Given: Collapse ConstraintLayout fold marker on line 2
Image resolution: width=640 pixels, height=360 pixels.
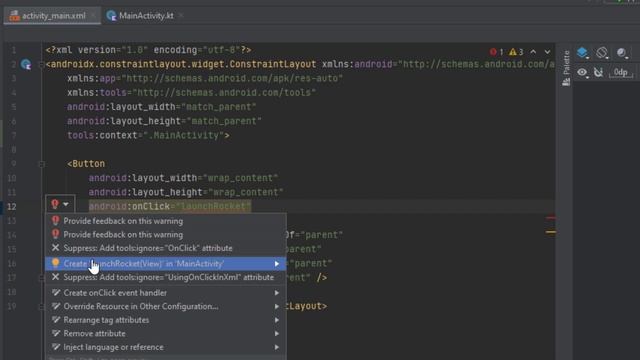Looking at the screenshot, I should pos(41,64).
